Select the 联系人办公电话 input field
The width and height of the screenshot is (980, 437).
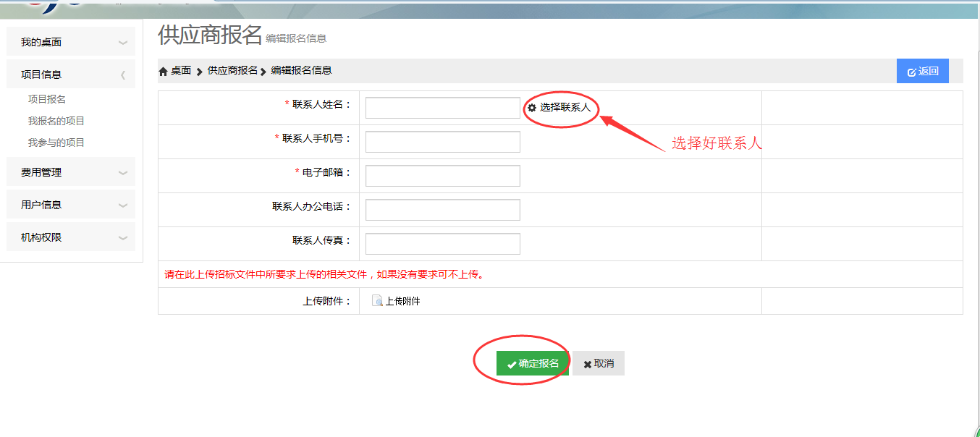coord(442,210)
